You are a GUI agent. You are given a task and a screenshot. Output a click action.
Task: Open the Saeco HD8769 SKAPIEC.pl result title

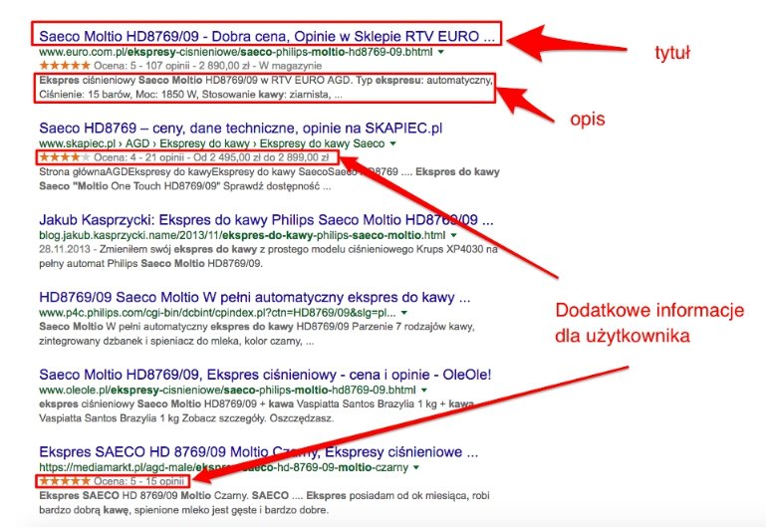pyautogui.click(x=241, y=129)
